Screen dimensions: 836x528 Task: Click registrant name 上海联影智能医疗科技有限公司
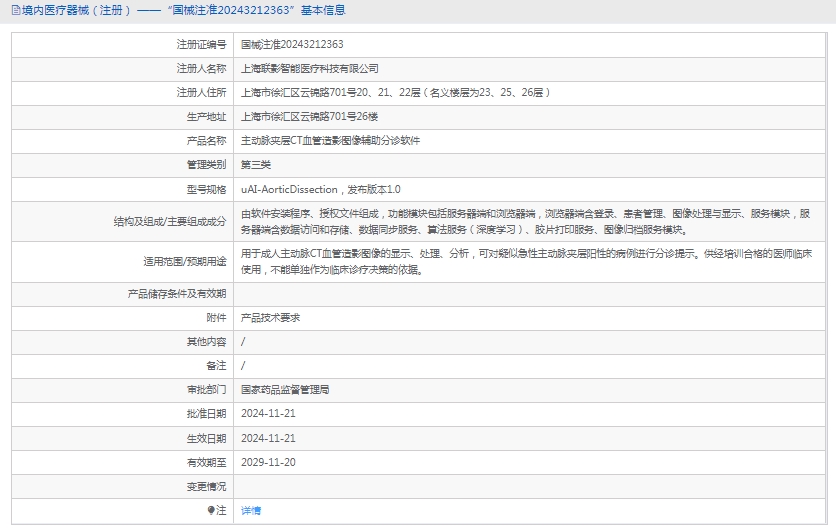pos(310,69)
